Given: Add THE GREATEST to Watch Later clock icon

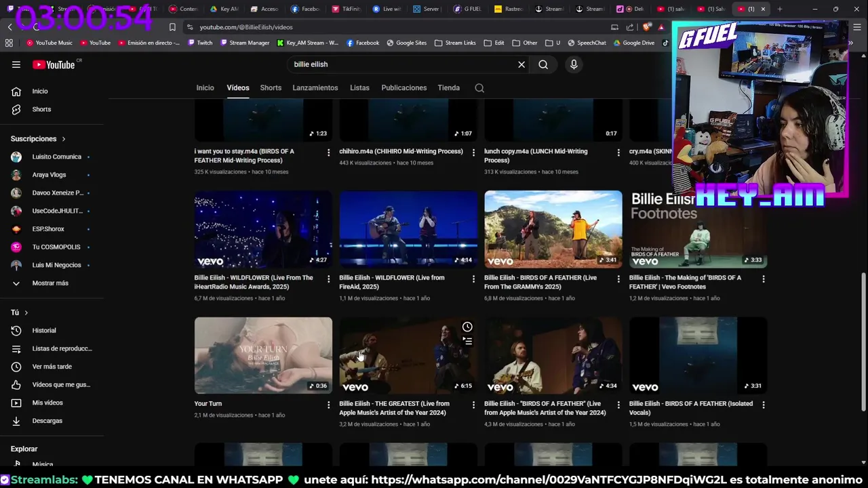Looking at the screenshot, I should click(x=467, y=327).
